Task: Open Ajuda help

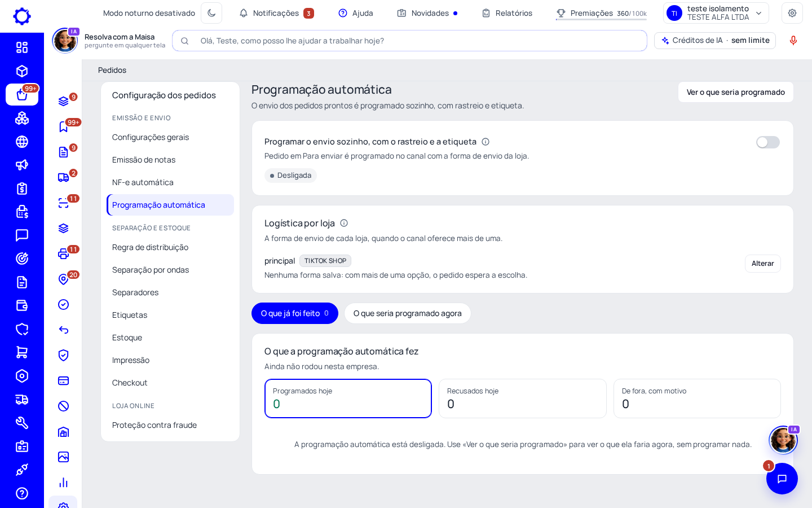Action: tap(356, 13)
